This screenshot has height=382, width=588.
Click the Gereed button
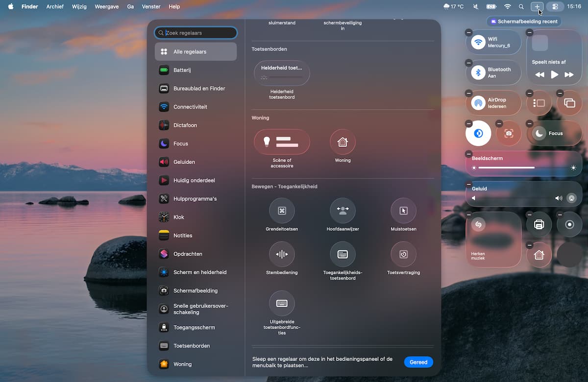pyautogui.click(x=418, y=362)
